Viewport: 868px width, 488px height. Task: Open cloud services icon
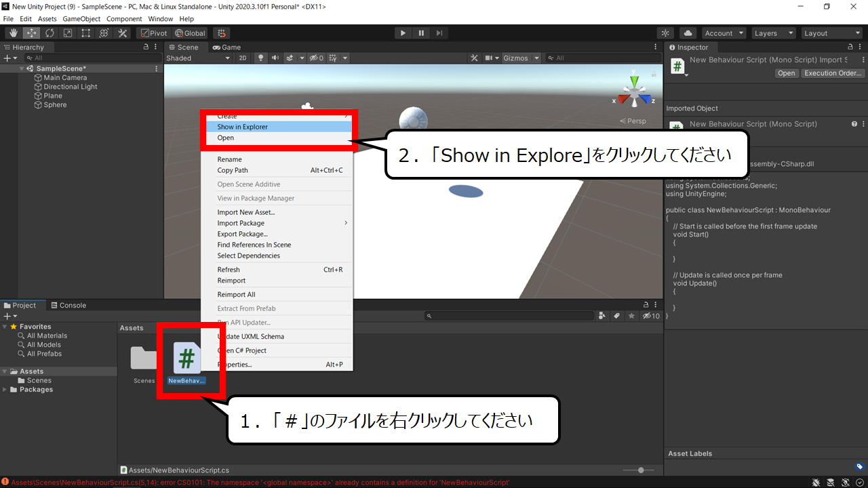click(688, 33)
